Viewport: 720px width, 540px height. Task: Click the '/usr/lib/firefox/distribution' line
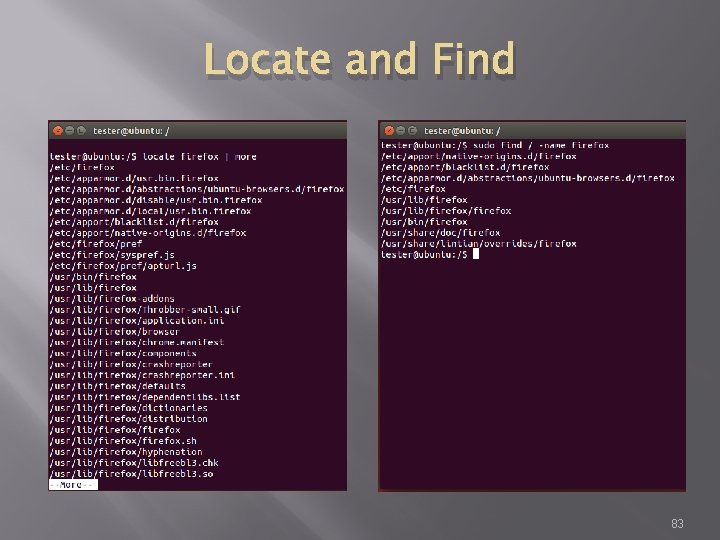coord(129,419)
